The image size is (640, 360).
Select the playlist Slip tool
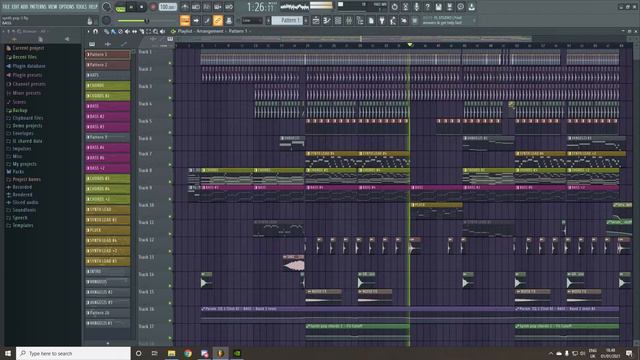(x=134, y=31)
